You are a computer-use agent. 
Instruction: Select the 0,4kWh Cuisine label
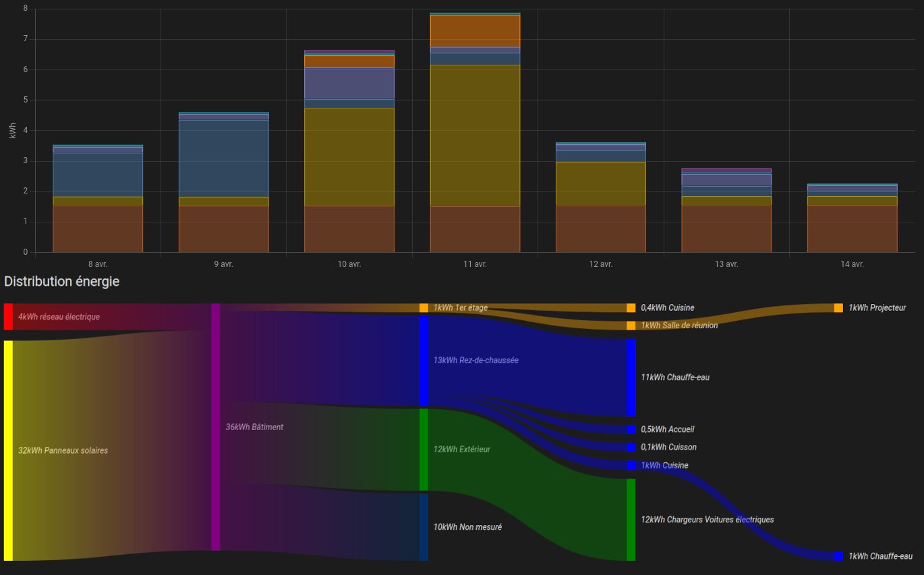pos(667,307)
